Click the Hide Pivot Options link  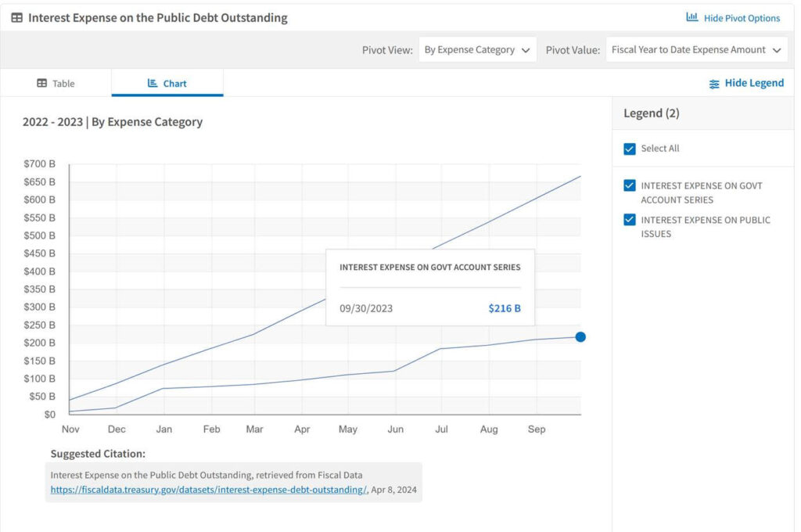[742, 18]
